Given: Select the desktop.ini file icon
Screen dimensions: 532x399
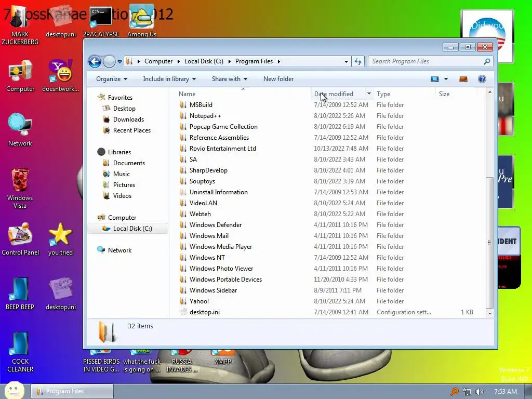Looking at the screenshot, I should coord(183,312).
